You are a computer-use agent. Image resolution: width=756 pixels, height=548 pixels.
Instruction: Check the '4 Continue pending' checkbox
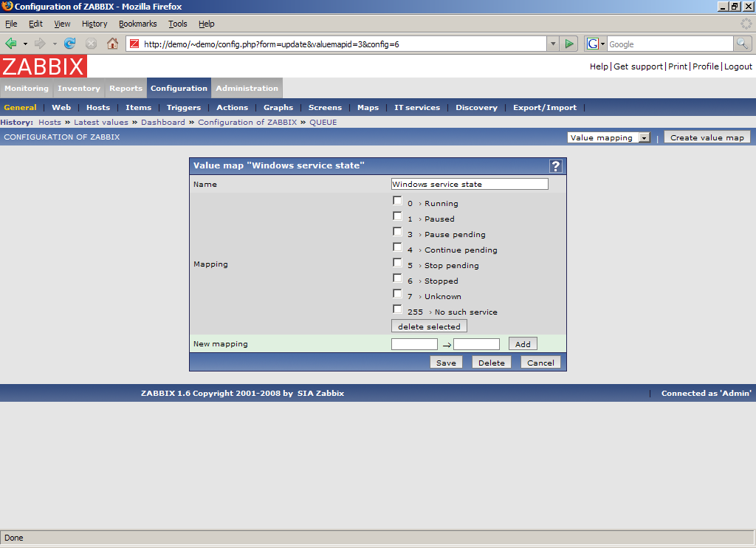point(397,247)
